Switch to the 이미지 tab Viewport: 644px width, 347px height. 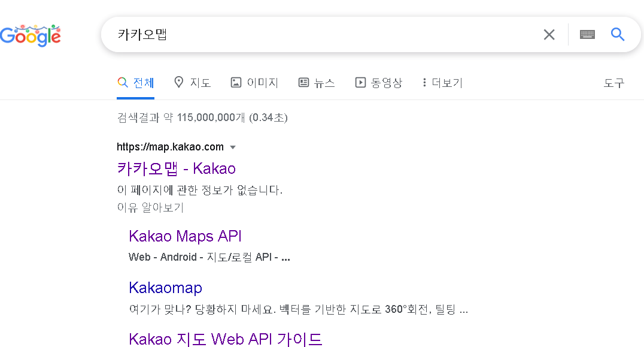pos(254,83)
